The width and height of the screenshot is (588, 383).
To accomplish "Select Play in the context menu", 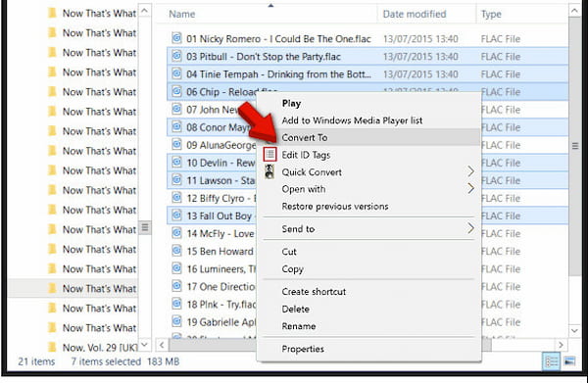I will click(x=291, y=104).
